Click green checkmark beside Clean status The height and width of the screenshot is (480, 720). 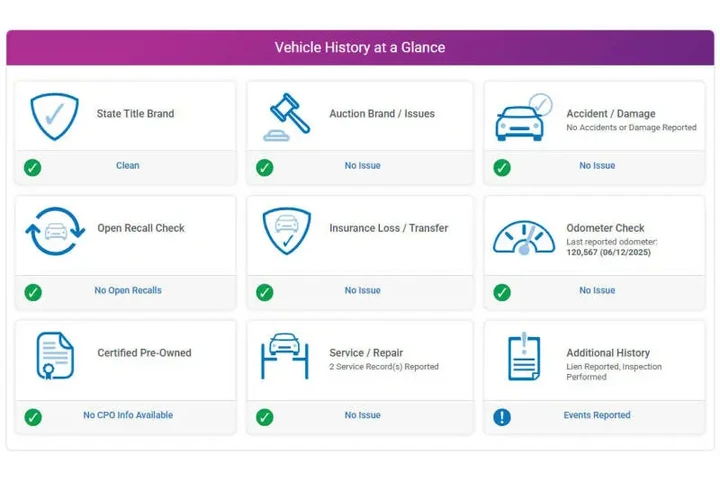click(x=33, y=168)
